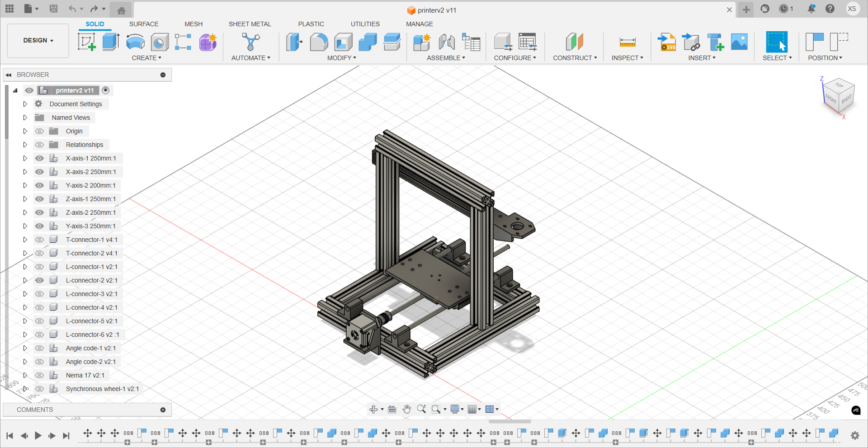Click the Save icon
Viewport: 868px width, 448px height.
(53, 9)
